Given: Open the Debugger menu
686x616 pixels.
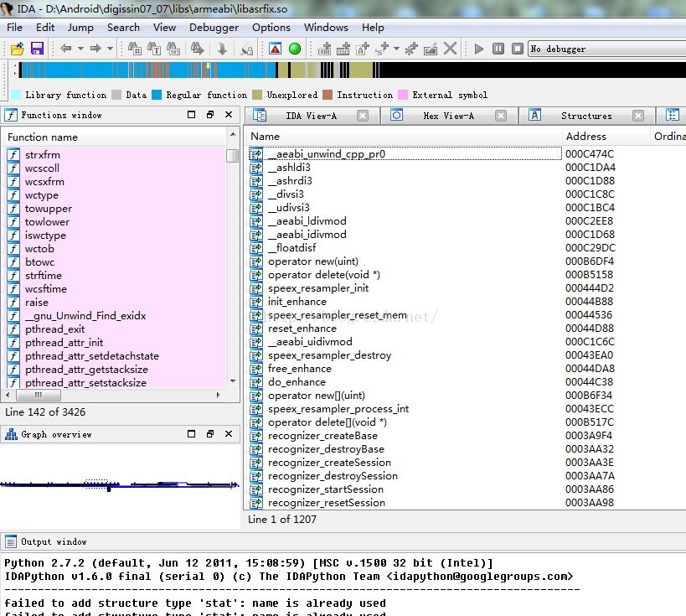Looking at the screenshot, I should click(x=214, y=28).
